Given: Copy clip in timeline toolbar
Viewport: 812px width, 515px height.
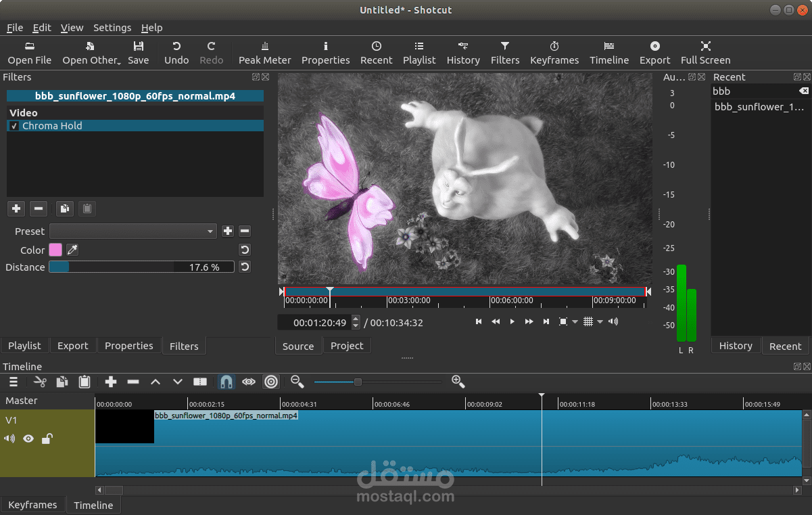Looking at the screenshot, I should tap(62, 382).
